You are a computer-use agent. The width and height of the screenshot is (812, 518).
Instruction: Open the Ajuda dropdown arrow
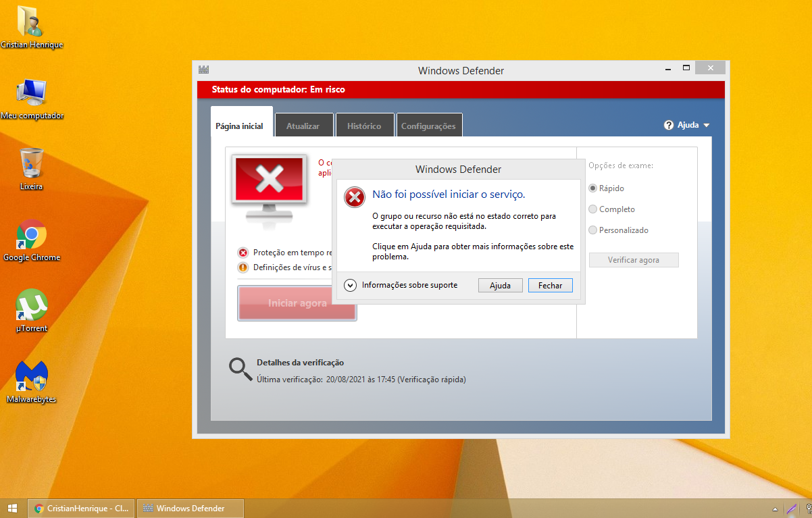pyautogui.click(x=707, y=126)
